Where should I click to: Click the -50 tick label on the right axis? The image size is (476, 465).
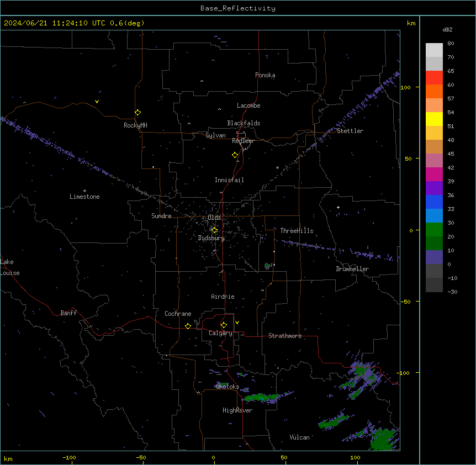405,302
